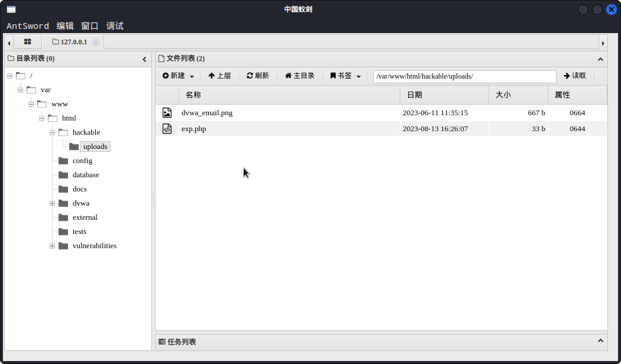Open the 调试 debug menu

click(x=115, y=26)
